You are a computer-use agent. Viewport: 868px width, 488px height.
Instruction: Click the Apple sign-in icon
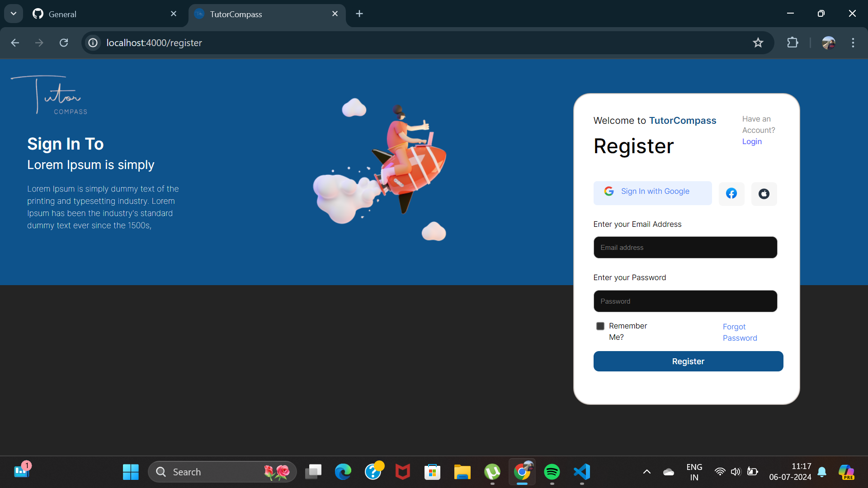[x=764, y=194]
